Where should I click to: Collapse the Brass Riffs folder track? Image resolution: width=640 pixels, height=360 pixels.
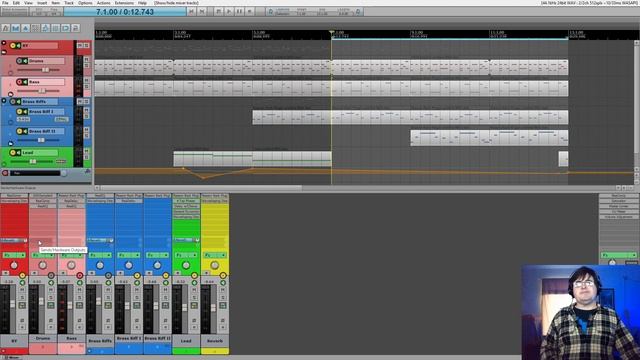pos(4,101)
